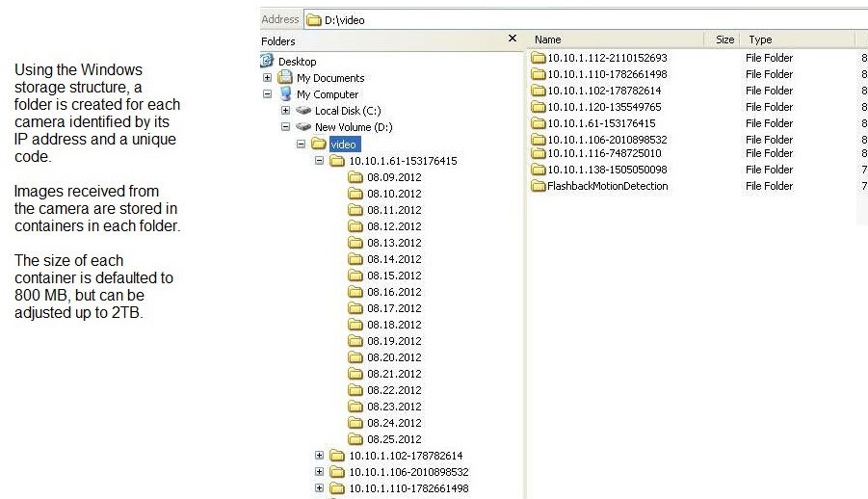Open the 08.13.2012 folder icon
This screenshot has width=868, height=499.
pyautogui.click(x=355, y=243)
